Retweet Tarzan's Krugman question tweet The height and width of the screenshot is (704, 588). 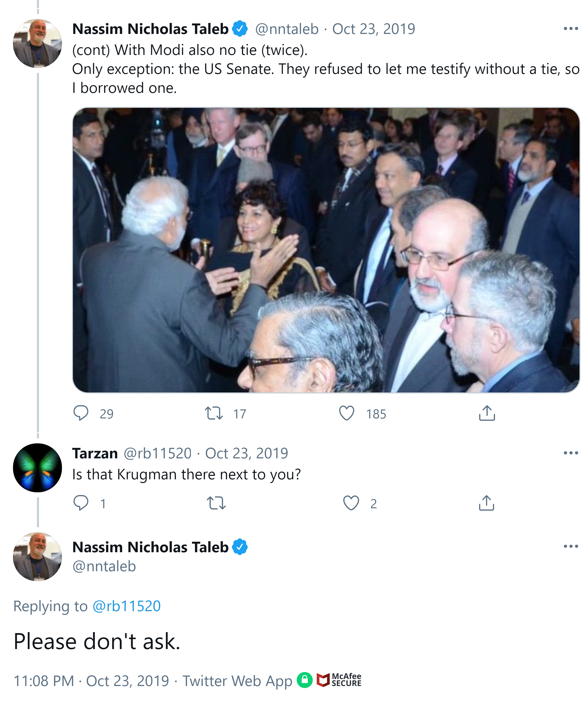pos(216,503)
